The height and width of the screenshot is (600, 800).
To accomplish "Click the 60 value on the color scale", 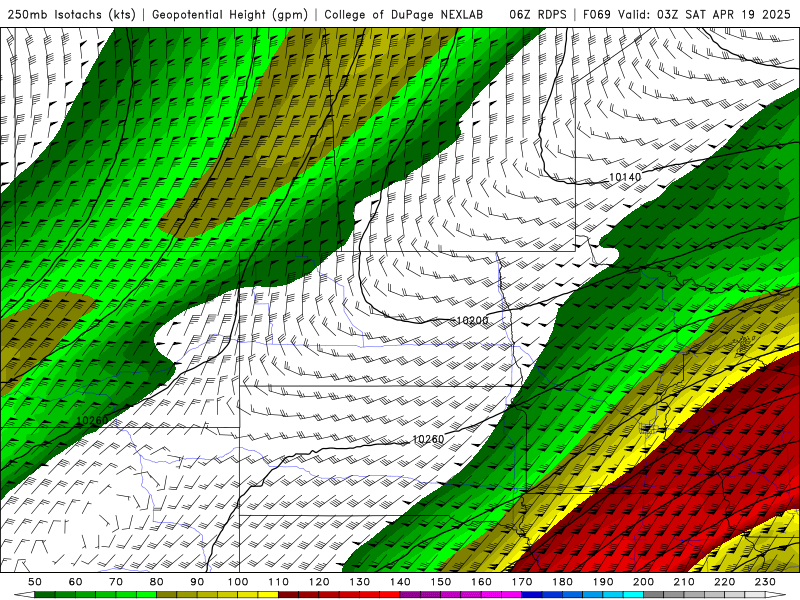I will pos(75,582).
